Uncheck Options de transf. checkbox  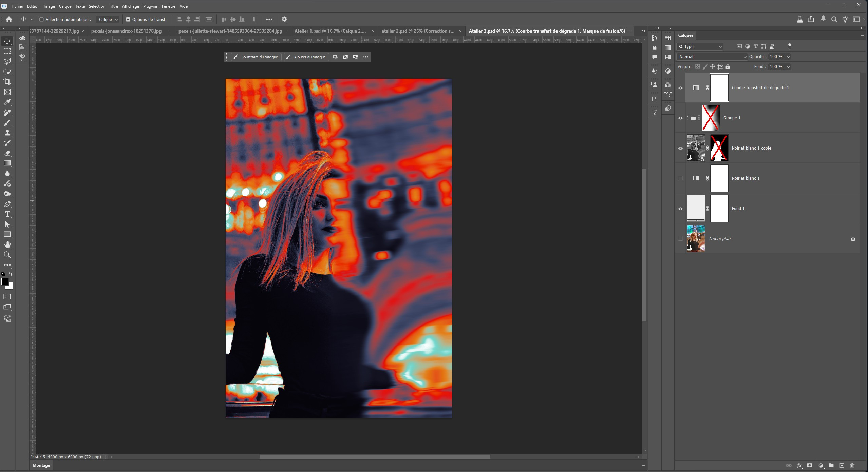128,20
